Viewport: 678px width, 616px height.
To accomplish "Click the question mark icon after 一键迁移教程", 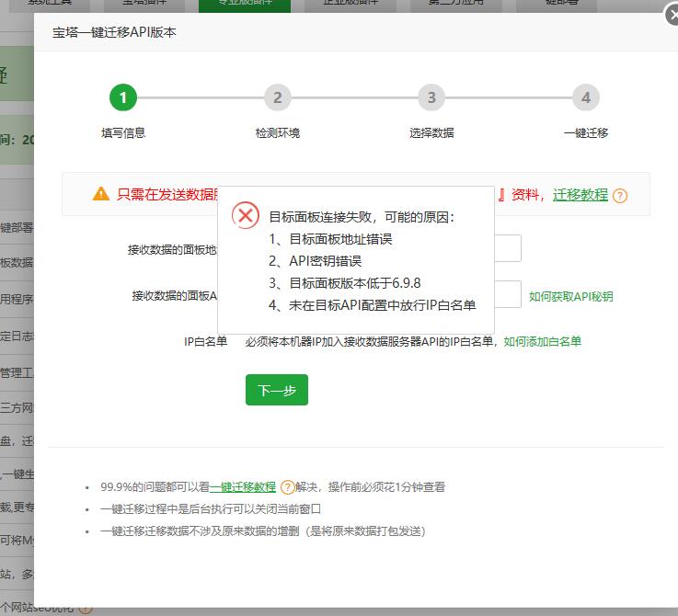I will [288, 487].
